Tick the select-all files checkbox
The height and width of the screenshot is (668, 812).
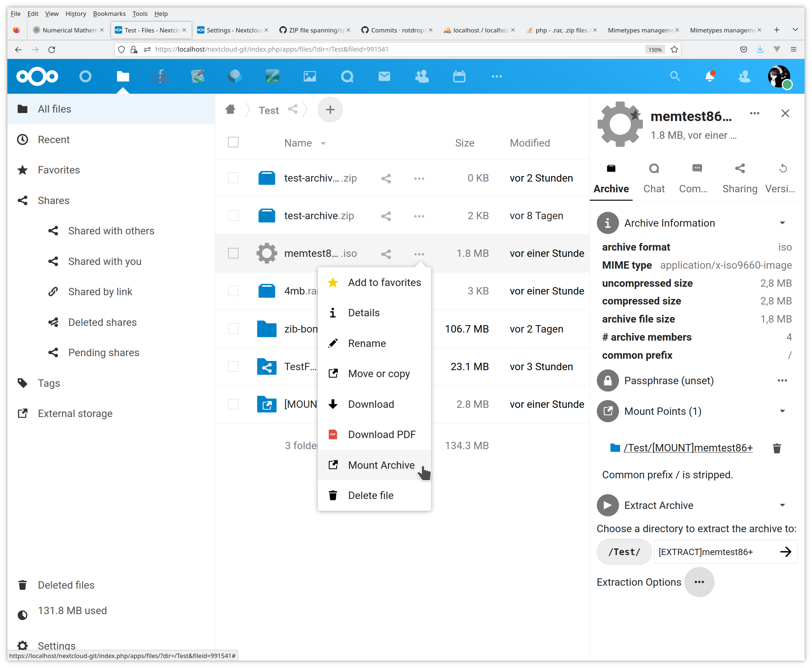click(233, 142)
